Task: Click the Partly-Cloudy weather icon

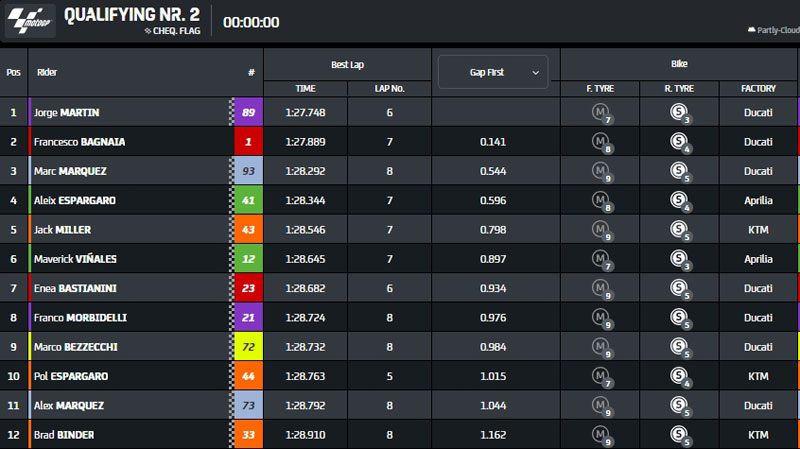Action: tap(752, 30)
